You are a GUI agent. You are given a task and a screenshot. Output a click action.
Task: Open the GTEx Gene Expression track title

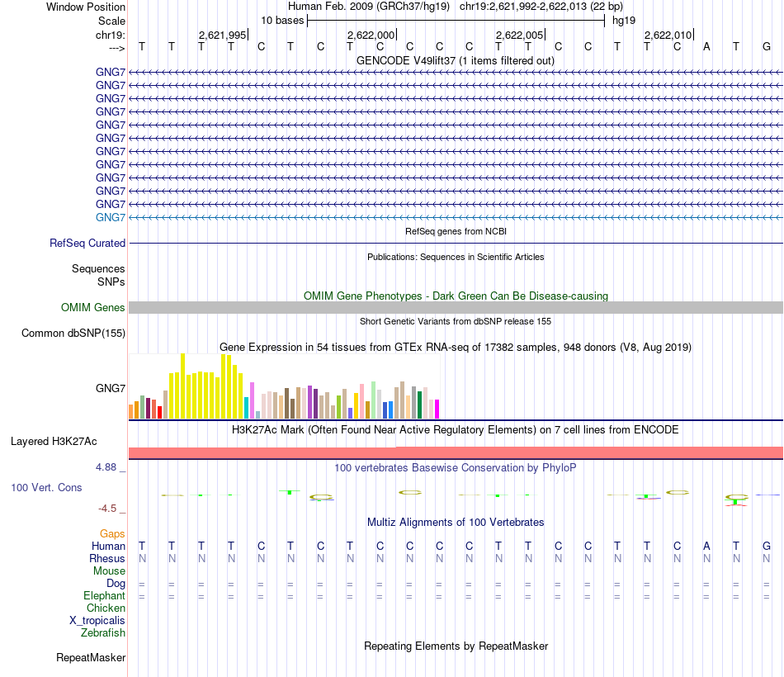[x=456, y=347]
